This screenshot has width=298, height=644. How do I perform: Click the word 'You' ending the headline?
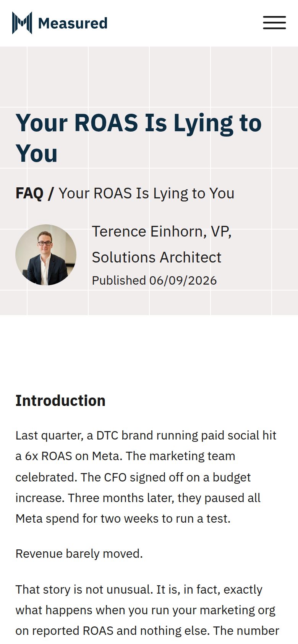pos(37,154)
